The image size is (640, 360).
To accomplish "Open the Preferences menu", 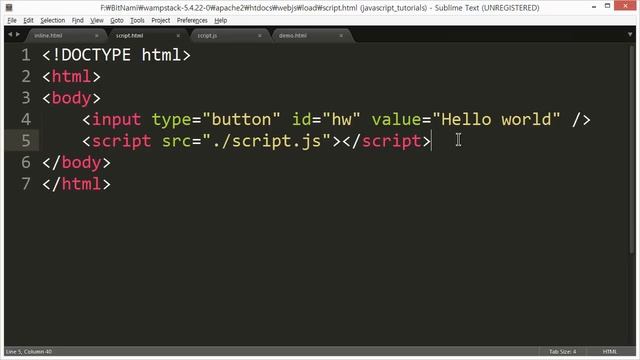I will tap(192, 20).
